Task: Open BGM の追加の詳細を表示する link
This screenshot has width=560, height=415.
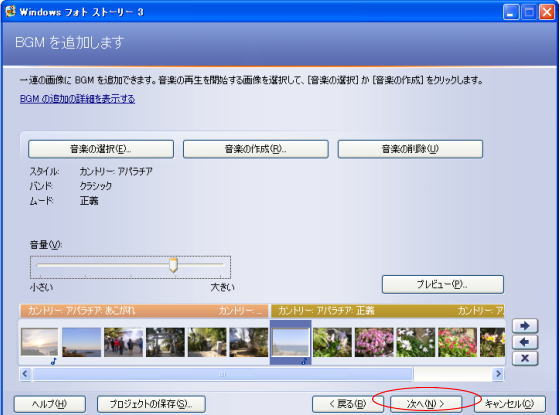Action: (x=78, y=99)
